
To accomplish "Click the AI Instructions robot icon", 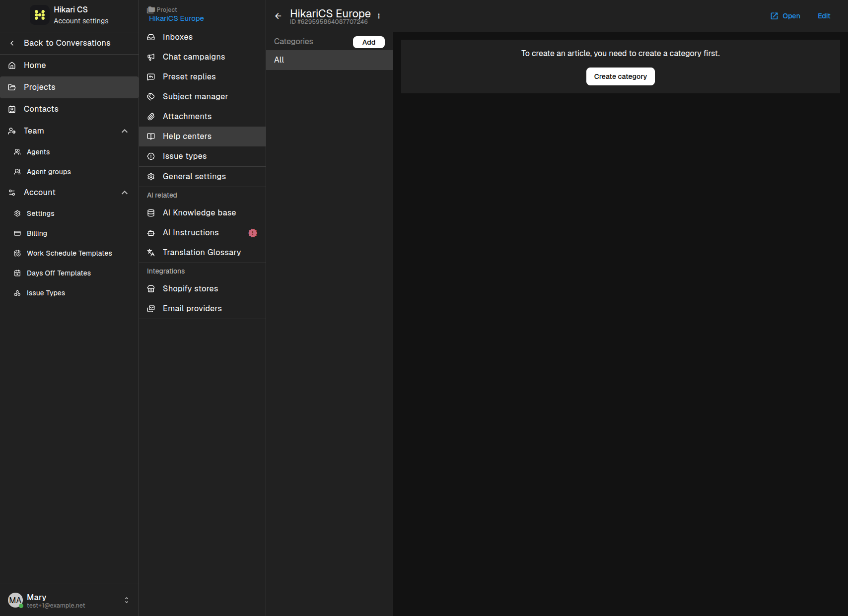I will point(151,233).
